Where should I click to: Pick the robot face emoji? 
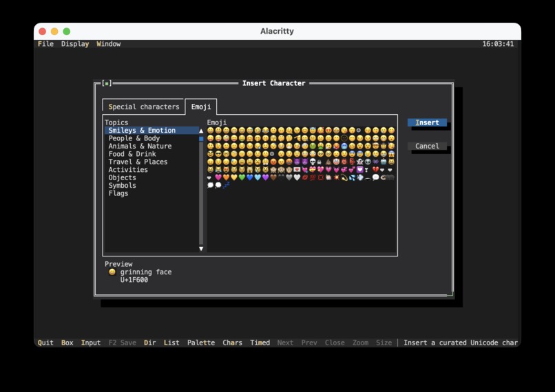[x=384, y=162]
